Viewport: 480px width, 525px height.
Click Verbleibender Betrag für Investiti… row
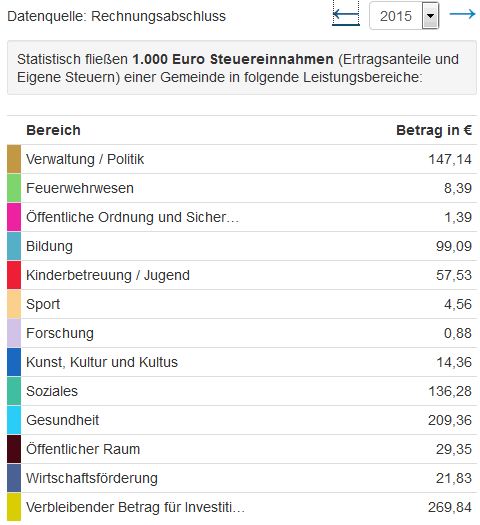(x=242, y=507)
